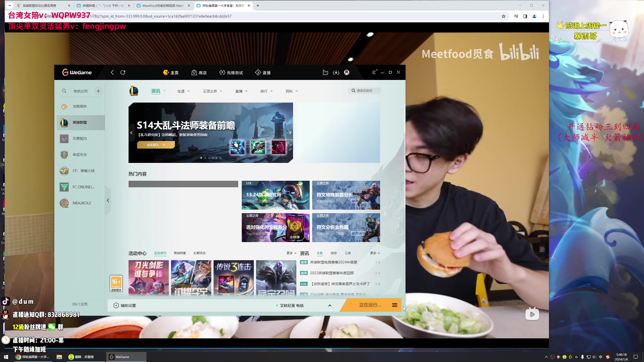Open the Windows Start menu

(x=6, y=357)
